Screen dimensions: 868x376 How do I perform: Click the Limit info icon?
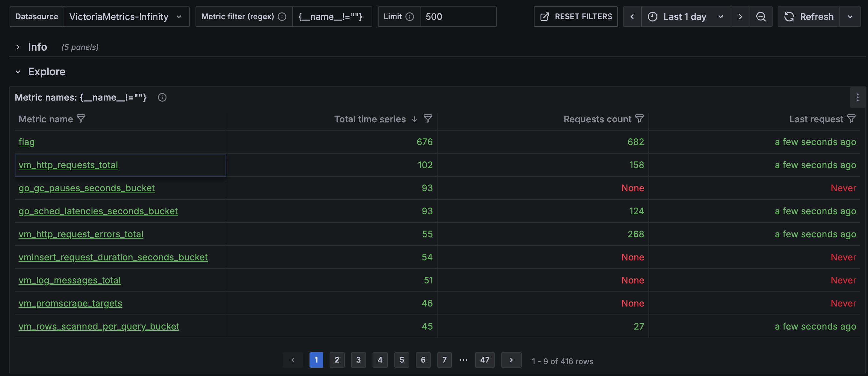409,17
